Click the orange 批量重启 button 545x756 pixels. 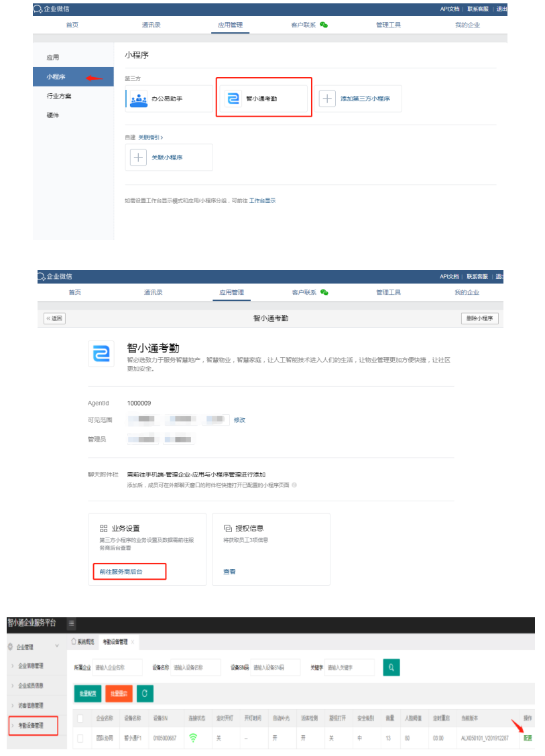click(119, 693)
